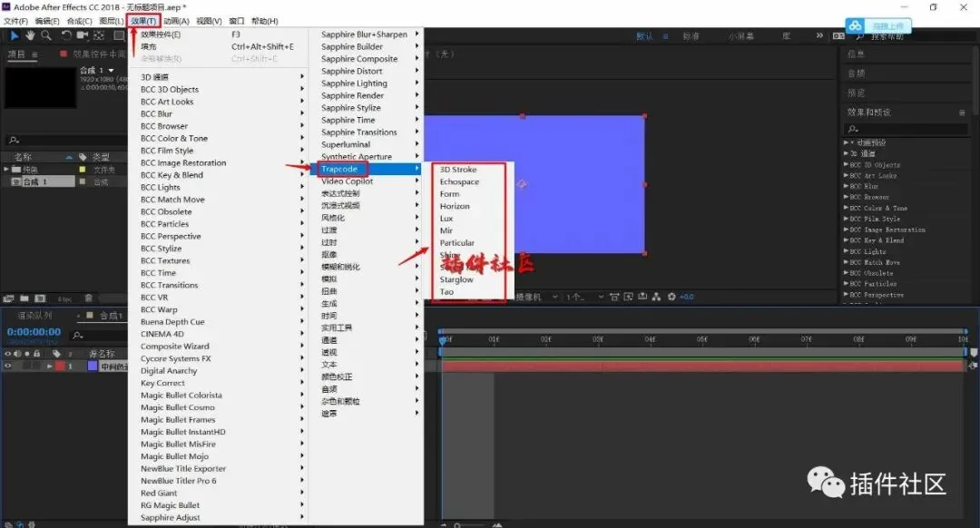Image resolution: width=980 pixels, height=528 pixels.
Task: Click the pixel aspect ratio correction icon
Action: pos(613,297)
